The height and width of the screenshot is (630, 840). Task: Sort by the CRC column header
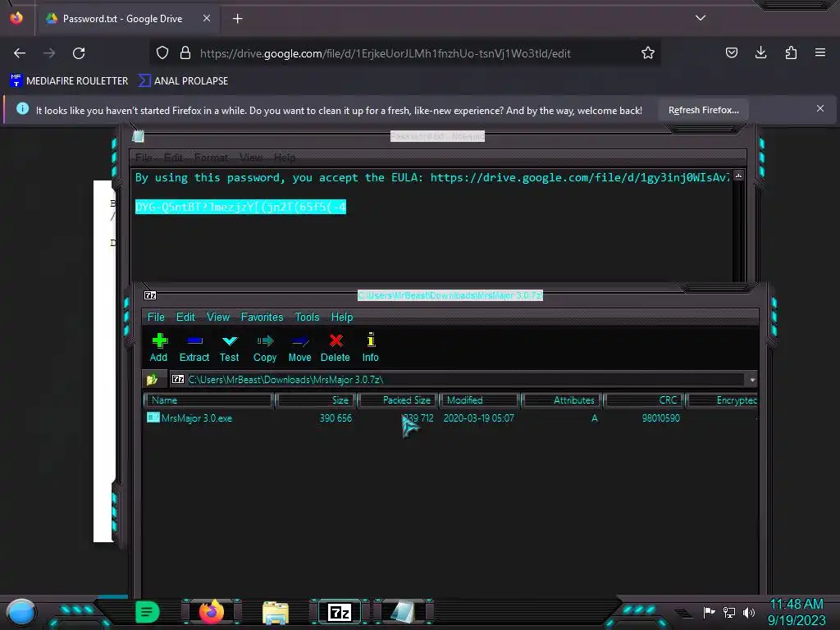pyautogui.click(x=644, y=400)
